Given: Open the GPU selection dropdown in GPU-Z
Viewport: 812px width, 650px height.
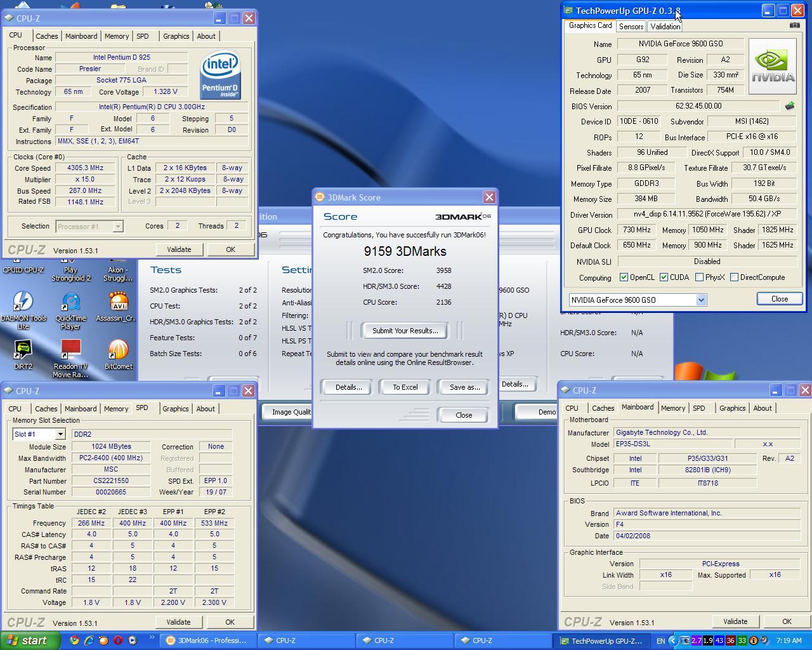Looking at the screenshot, I should [701, 300].
